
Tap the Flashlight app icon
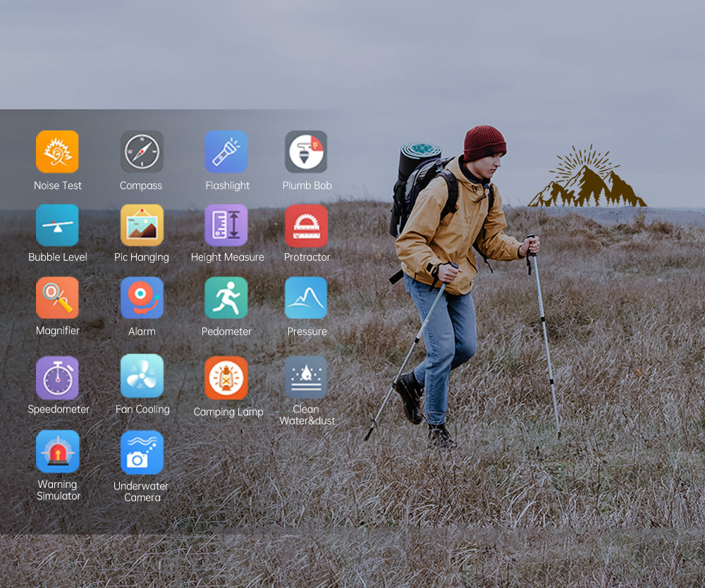(x=226, y=152)
